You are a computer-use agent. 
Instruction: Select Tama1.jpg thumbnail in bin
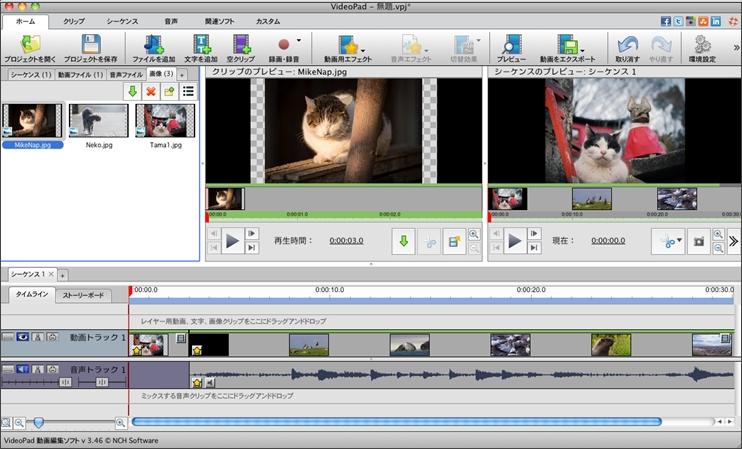click(x=165, y=121)
